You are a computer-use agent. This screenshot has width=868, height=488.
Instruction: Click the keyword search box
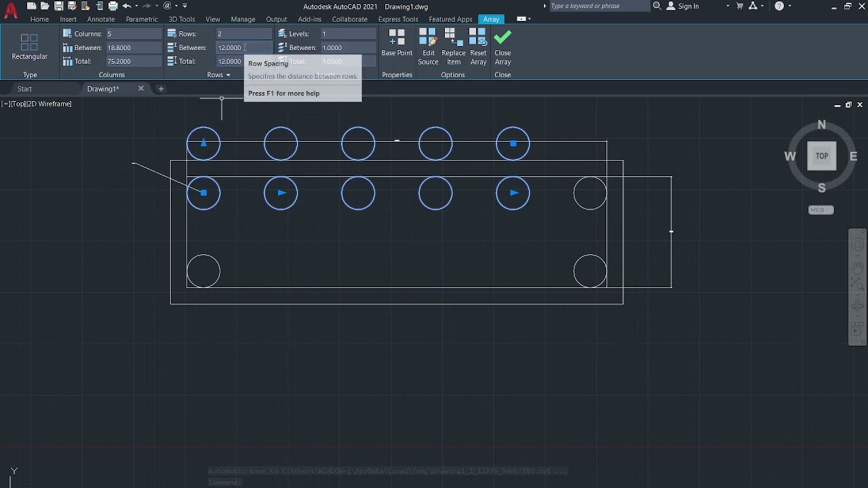(x=599, y=6)
